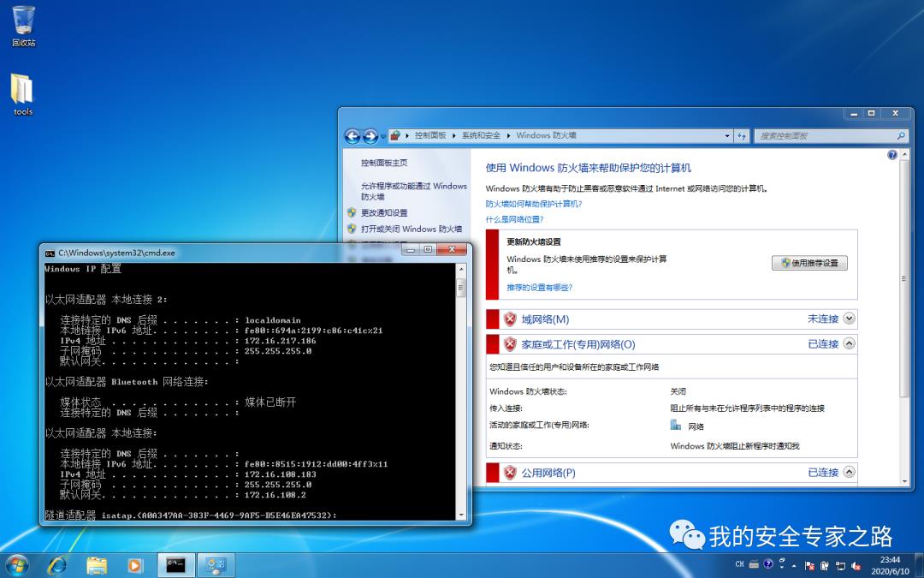This screenshot has width=924, height=578.
Task: Click the search magnifier icon
Action: pos(901,135)
